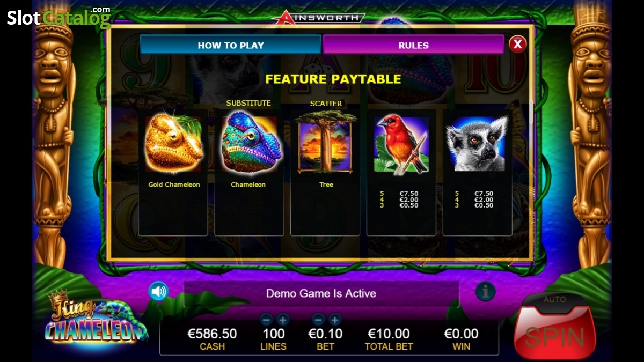The height and width of the screenshot is (362, 644).
Task: Switch to the How To Play tab
Action: point(231,45)
